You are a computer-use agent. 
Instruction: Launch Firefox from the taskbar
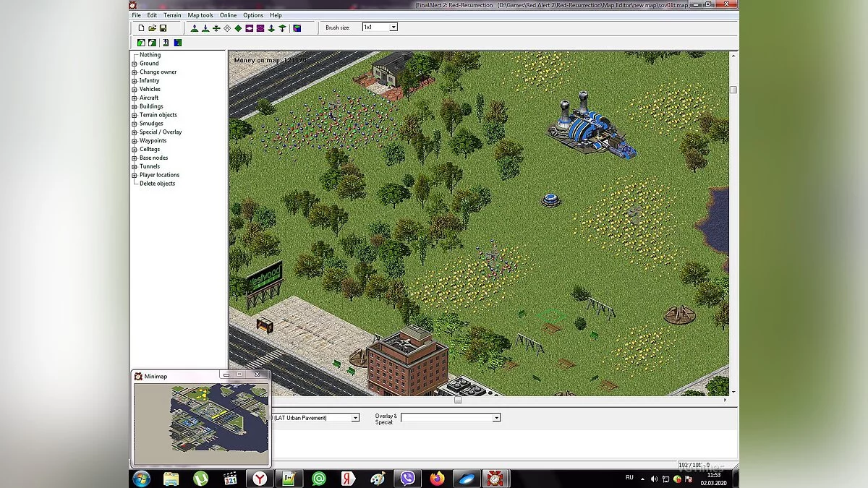pyautogui.click(x=437, y=478)
